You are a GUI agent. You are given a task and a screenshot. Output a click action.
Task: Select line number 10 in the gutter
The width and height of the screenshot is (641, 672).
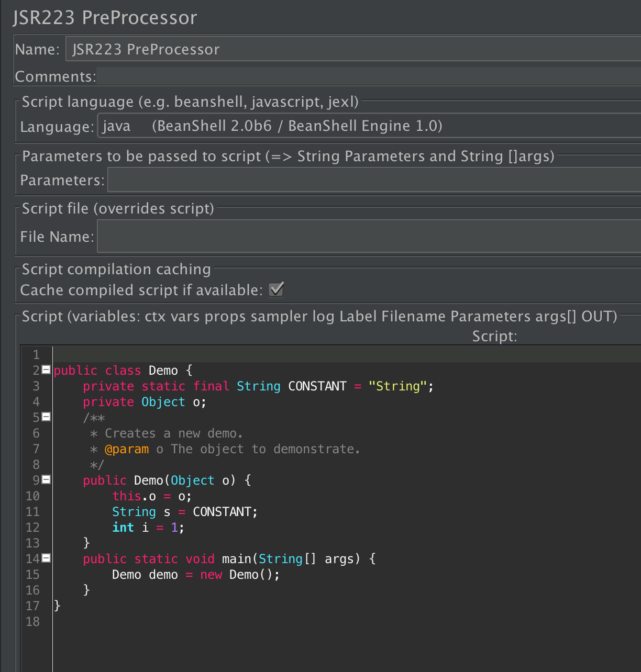point(32,496)
